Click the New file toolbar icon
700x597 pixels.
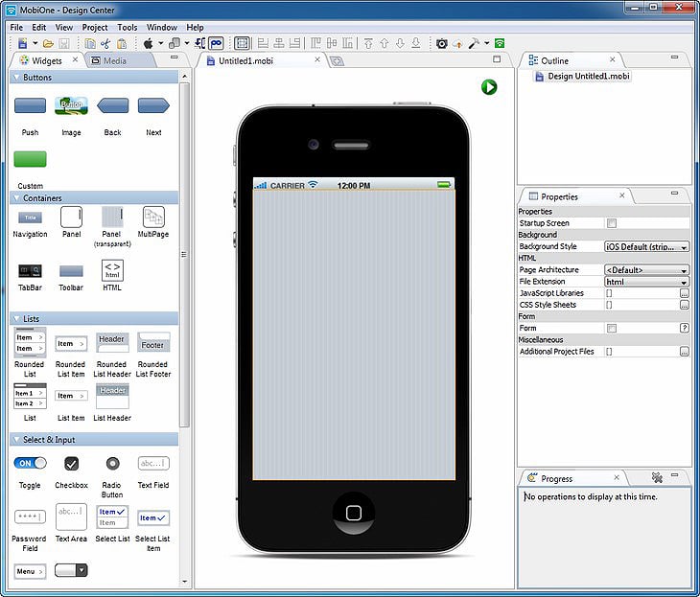[22, 43]
